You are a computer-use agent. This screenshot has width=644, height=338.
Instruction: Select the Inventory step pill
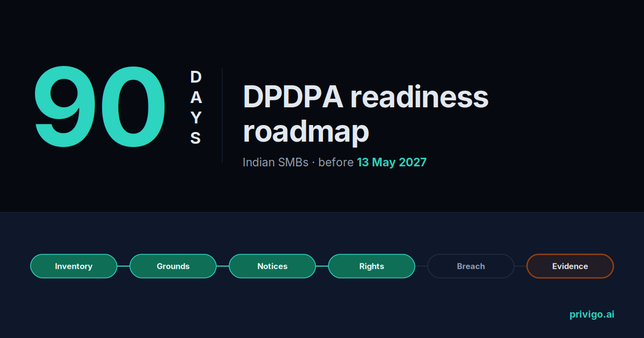point(74,266)
